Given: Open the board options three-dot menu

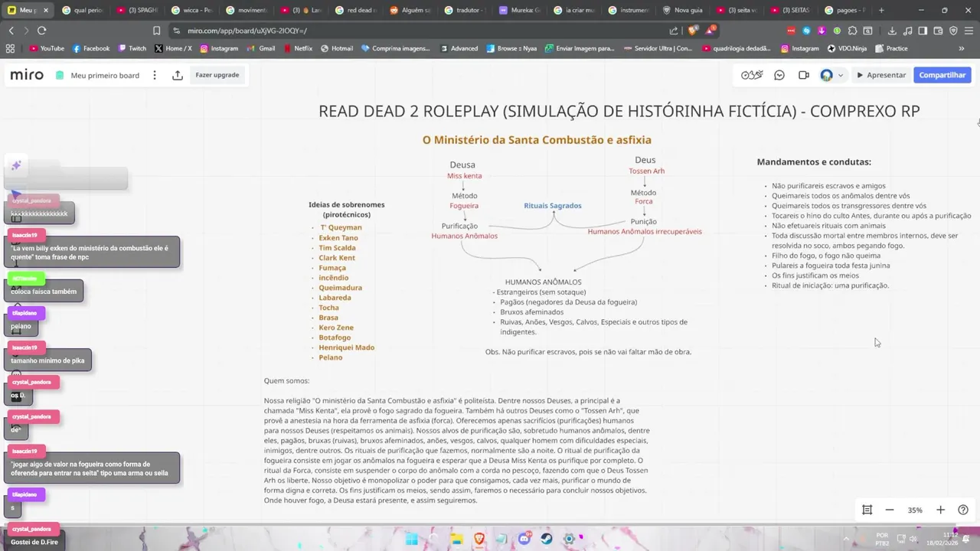Looking at the screenshot, I should (155, 75).
